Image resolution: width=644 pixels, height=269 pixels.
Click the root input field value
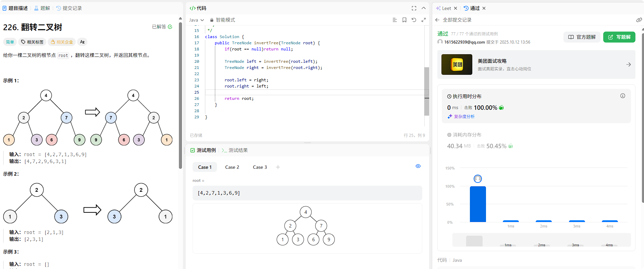(307, 193)
